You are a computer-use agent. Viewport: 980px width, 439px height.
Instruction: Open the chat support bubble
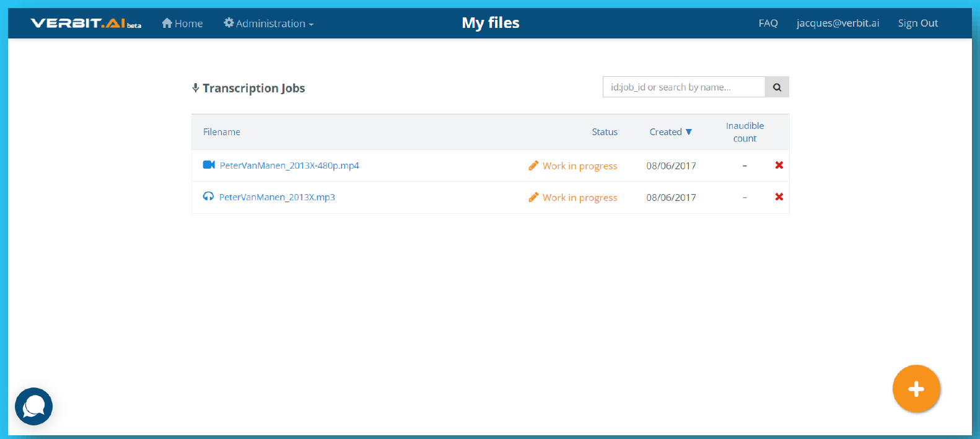pyautogui.click(x=33, y=406)
